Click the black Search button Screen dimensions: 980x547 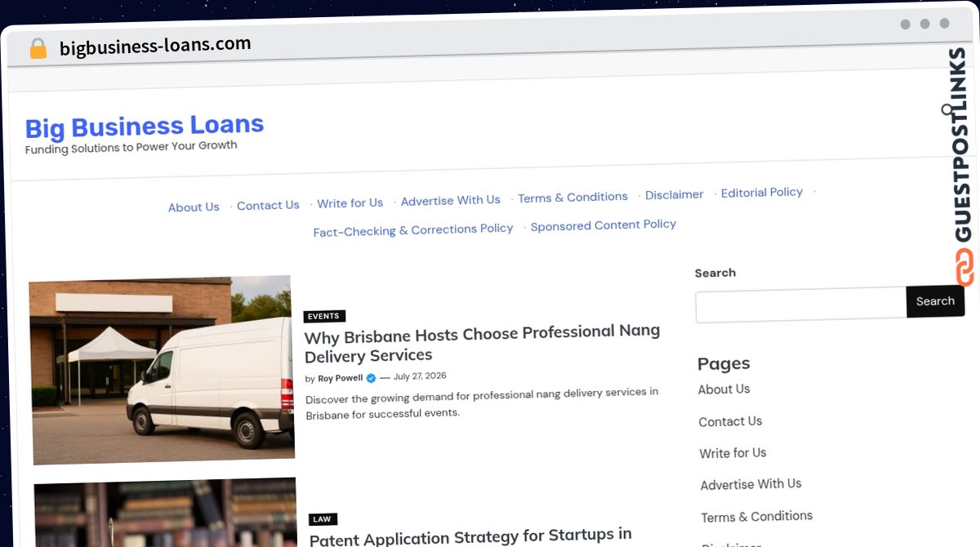(x=935, y=301)
